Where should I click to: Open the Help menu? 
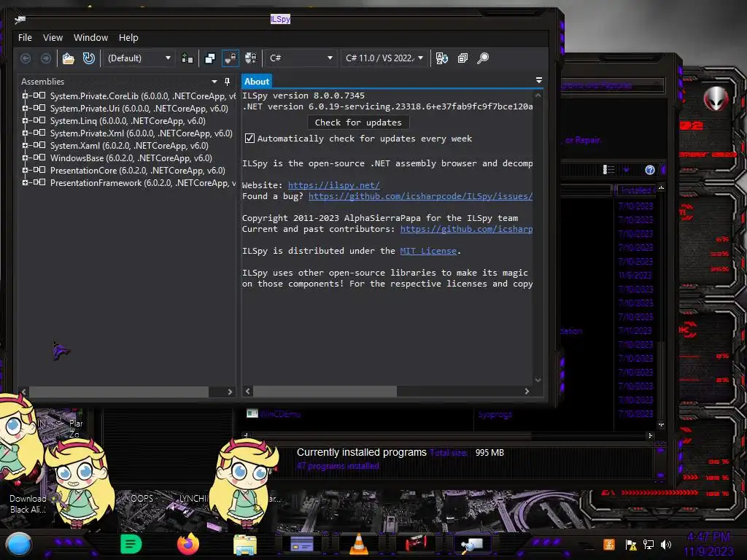point(128,38)
